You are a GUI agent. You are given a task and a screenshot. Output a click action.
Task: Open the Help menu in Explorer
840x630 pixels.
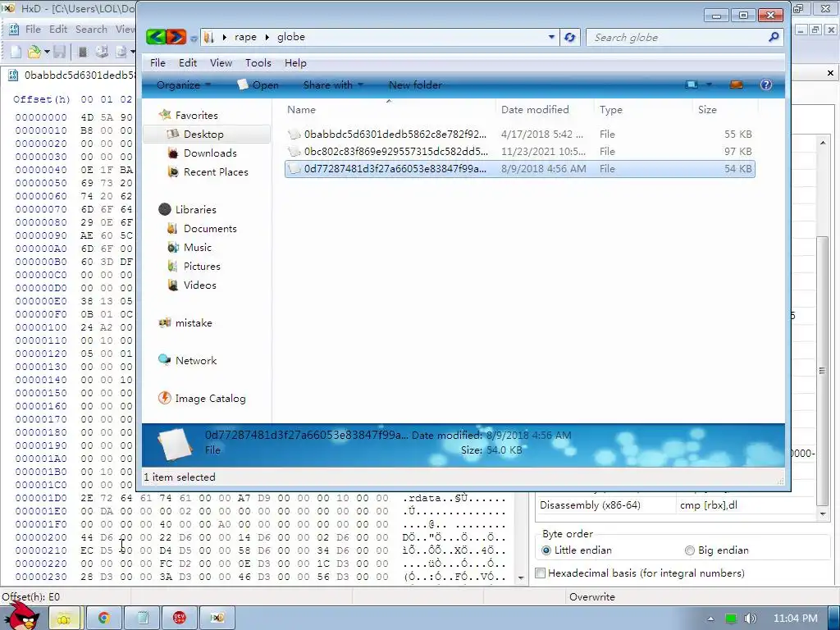point(295,62)
